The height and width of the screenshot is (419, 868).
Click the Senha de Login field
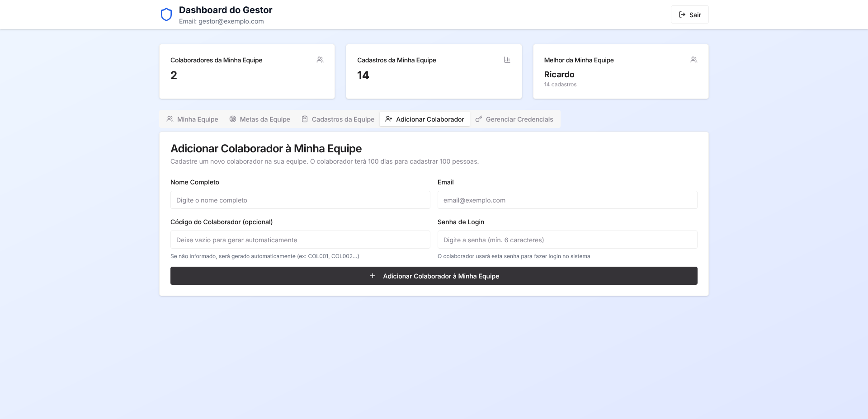[567, 240]
